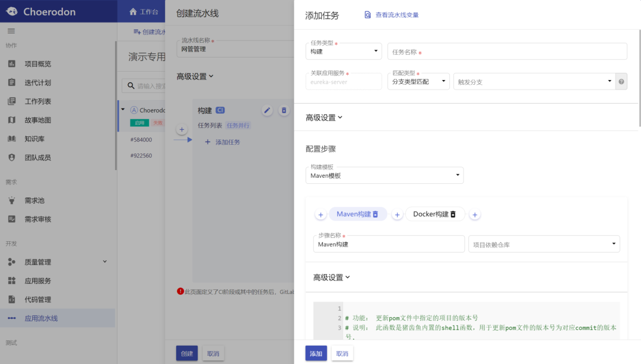The width and height of the screenshot is (641, 364).
Task: Open the 项目依赖仓库 dropdown
Action: [544, 244]
